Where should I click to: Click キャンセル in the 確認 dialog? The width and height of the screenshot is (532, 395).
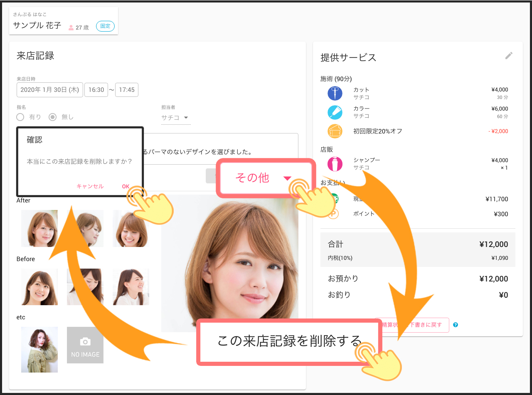tap(90, 186)
